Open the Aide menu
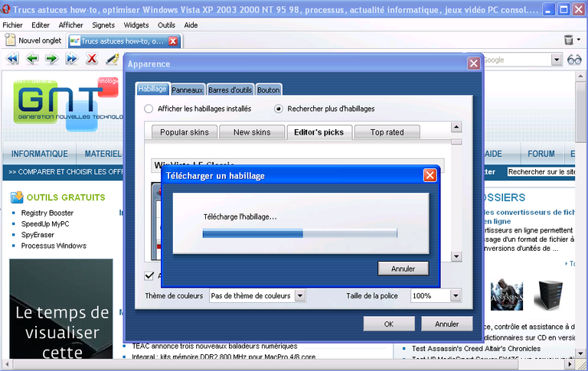588x371 pixels. click(191, 25)
